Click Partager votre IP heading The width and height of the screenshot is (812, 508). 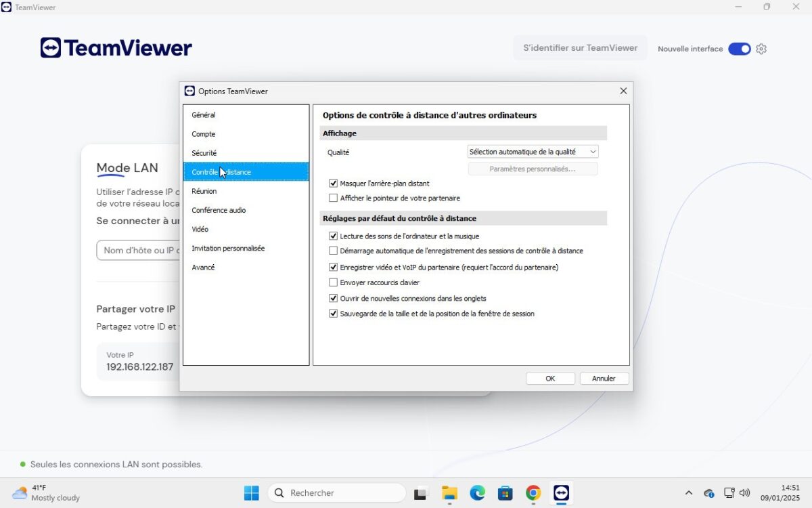[x=135, y=309]
